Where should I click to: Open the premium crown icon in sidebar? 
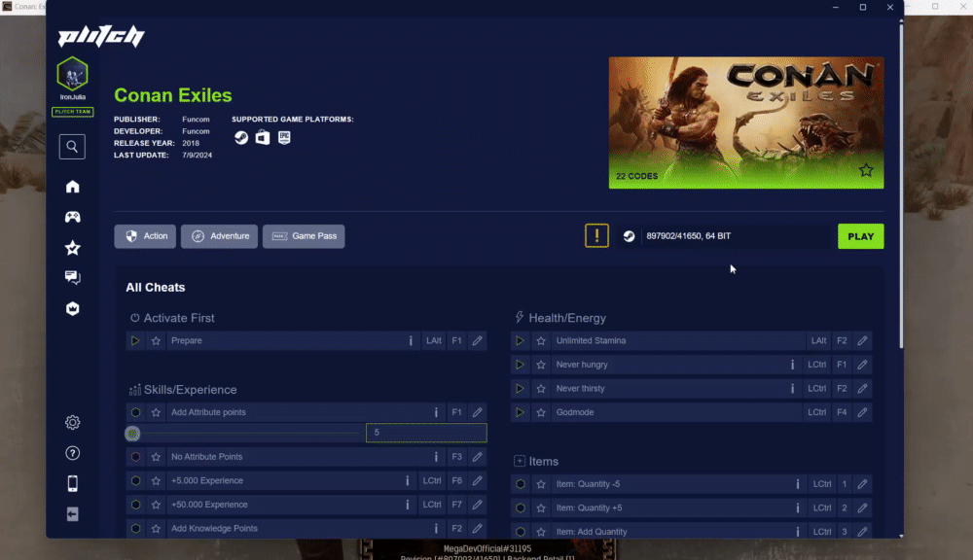pyautogui.click(x=73, y=308)
